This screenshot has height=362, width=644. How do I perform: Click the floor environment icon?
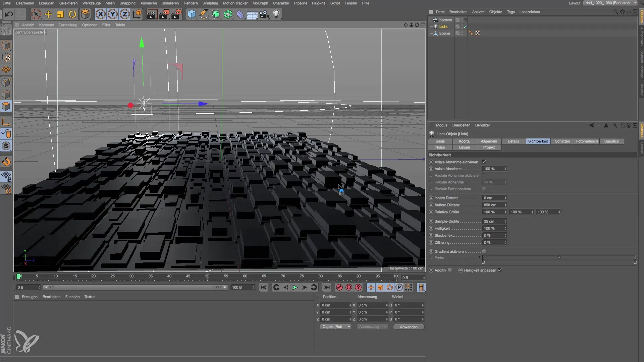coord(252,14)
